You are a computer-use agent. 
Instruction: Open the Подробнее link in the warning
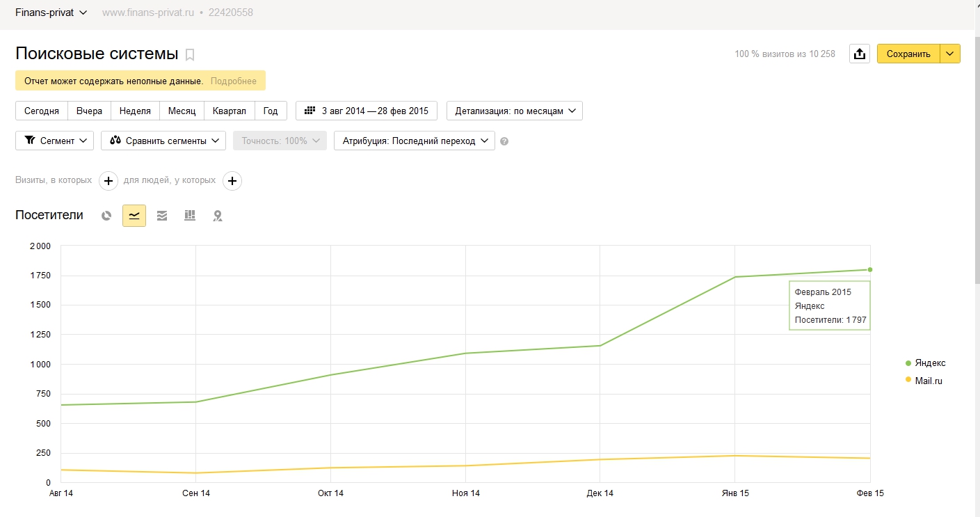(234, 81)
